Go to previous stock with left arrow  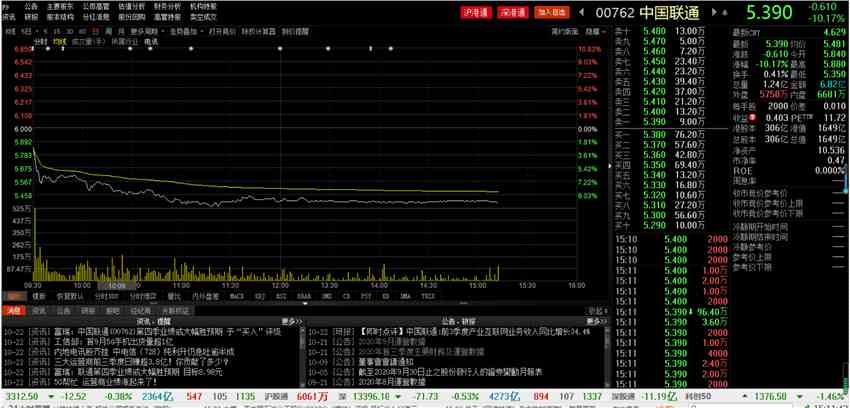582,12
